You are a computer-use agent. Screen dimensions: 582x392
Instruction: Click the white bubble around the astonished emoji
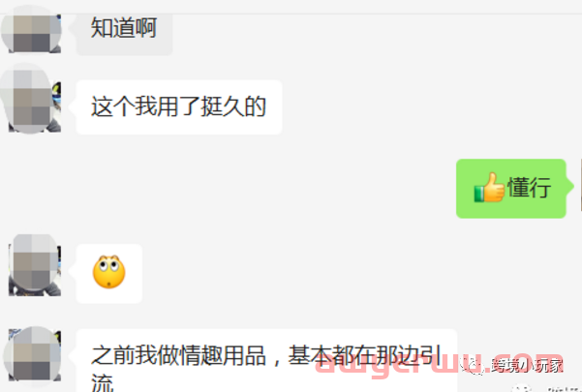click(109, 273)
